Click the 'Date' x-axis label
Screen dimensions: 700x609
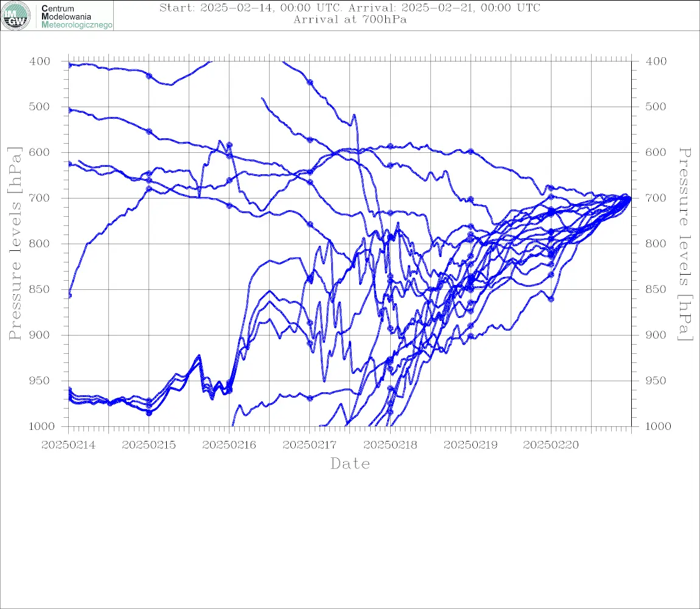coord(351,464)
